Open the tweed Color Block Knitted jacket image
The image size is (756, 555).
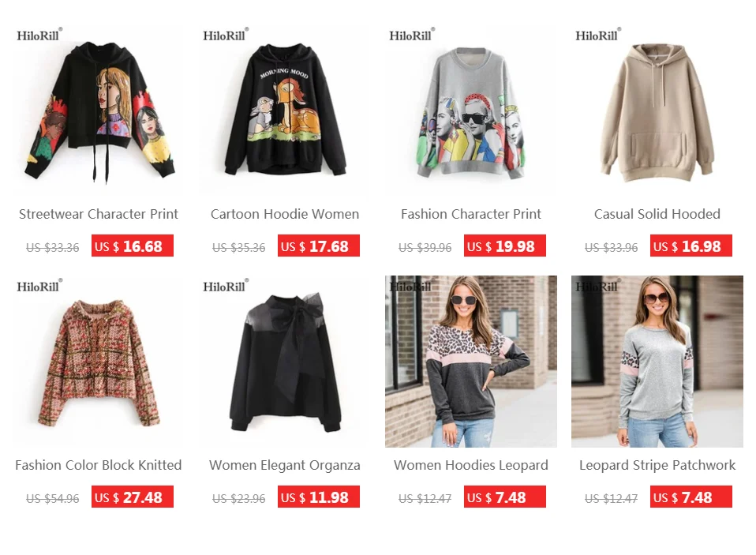(99, 362)
